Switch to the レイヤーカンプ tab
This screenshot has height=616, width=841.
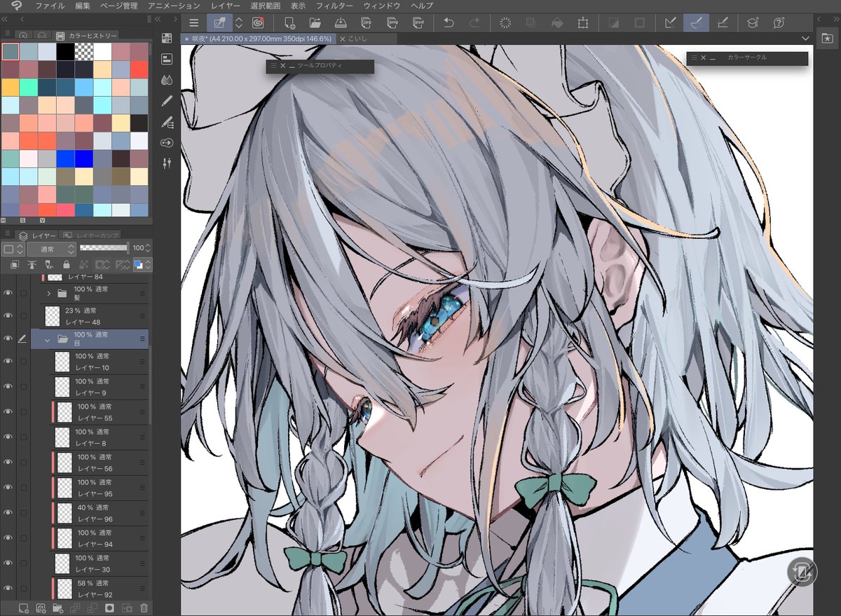pyautogui.click(x=90, y=235)
